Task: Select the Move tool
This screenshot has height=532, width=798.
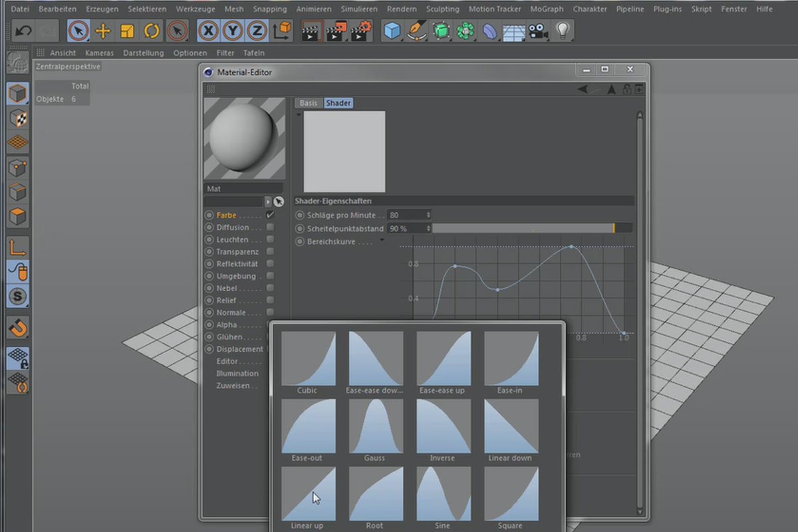Action: coord(104,31)
